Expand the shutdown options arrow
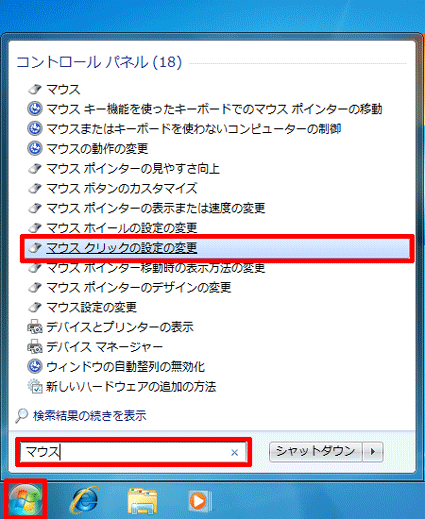Image resolution: width=425 pixels, height=519 pixels. pyautogui.click(x=373, y=452)
